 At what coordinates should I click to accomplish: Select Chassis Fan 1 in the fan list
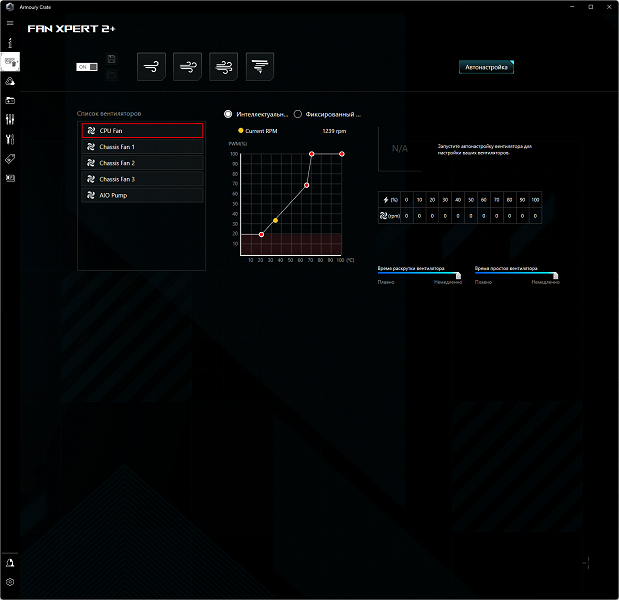(142, 147)
